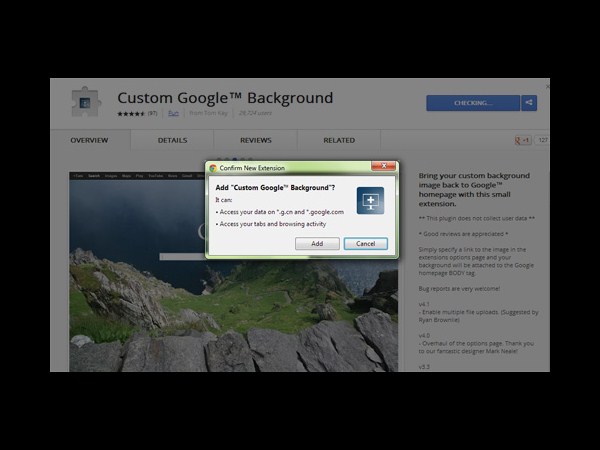Click the Google +1 button
The height and width of the screenshot is (450, 600).
click(523, 140)
